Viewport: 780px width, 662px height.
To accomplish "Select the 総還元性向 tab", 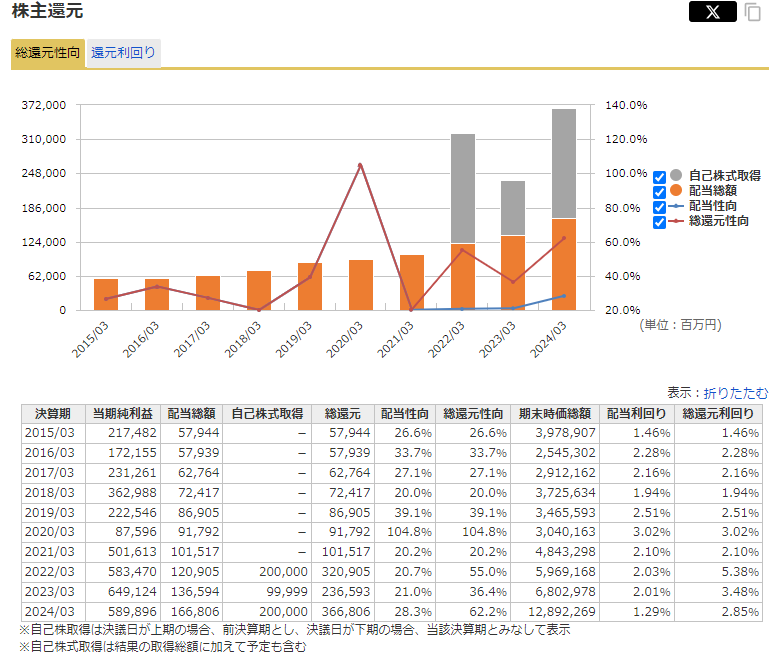I will point(48,53).
